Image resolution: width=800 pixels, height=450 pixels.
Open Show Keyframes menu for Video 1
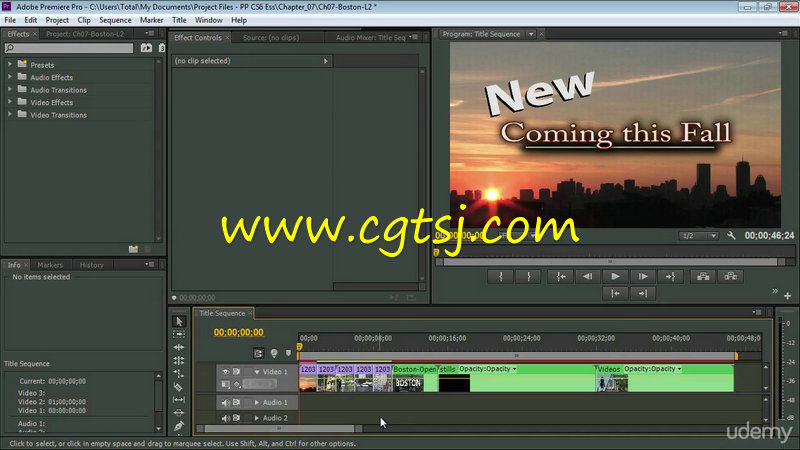click(x=237, y=384)
